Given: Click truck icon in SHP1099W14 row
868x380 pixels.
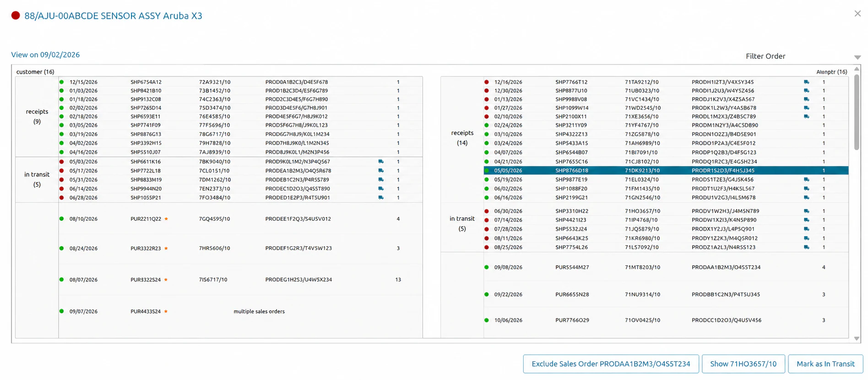Looking at the screenshot, I should click(x=806, y=108).
